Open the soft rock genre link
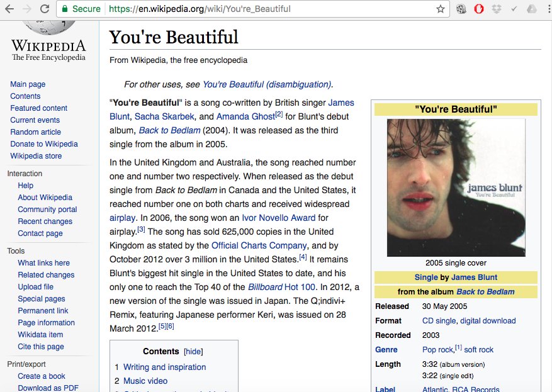The width and height of the screenshot is (552, 392). pyautogui.click(x=478, y=349)
